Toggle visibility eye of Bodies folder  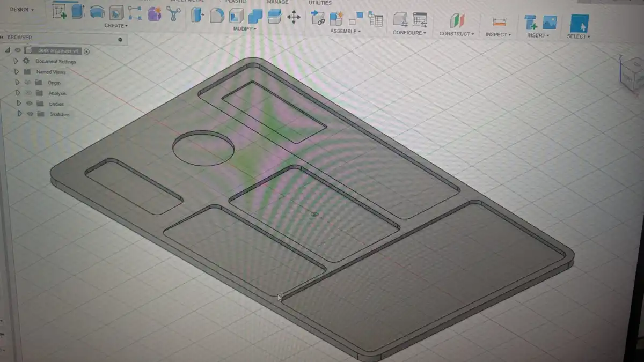point(29,104)
